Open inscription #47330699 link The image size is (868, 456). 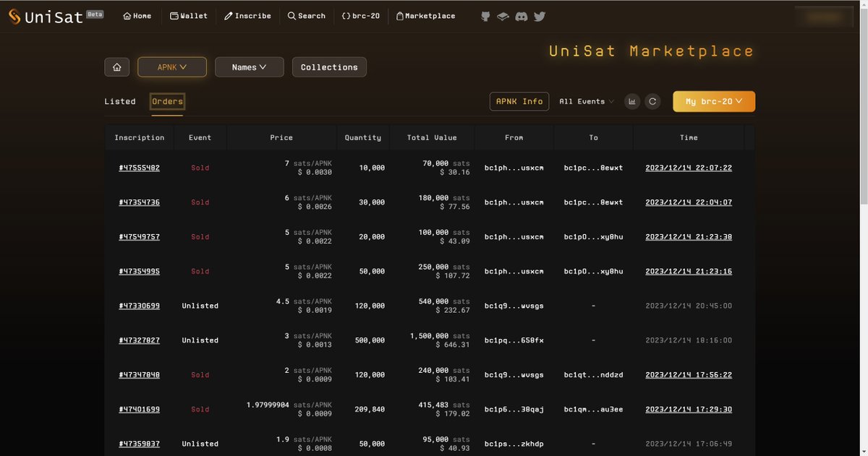point(140,306)
